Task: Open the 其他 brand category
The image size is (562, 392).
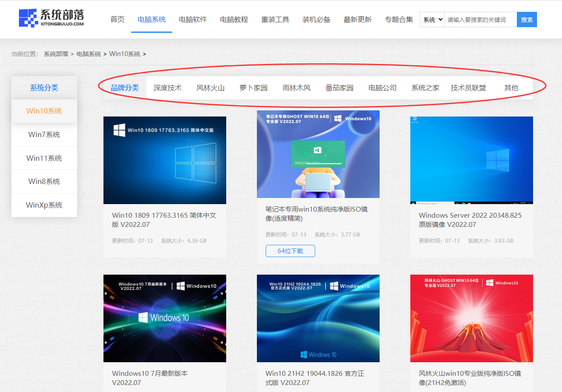Action: 511,88
